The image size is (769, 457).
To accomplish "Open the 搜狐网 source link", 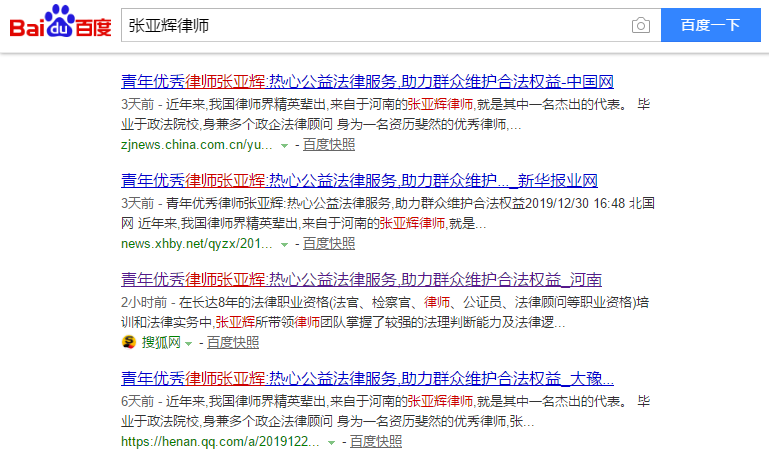I will (x=161, y=342).
